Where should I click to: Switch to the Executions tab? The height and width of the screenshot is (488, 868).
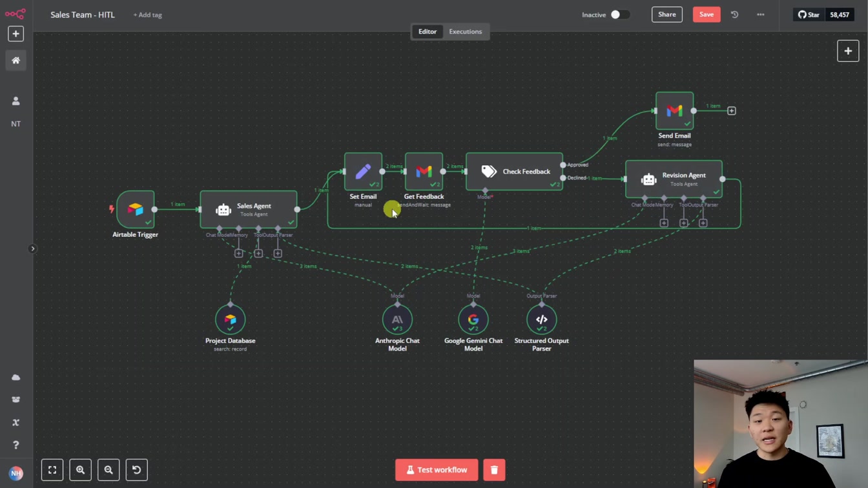pyautogui.click(x=465, y=32)
